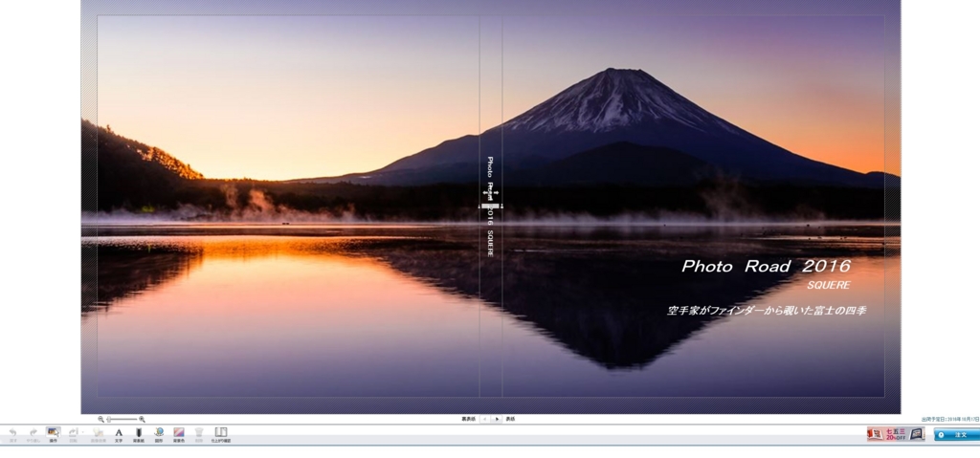Click the zoom slider handle
The height and width of the screenshot is (458, 980).
pos(109,419)
